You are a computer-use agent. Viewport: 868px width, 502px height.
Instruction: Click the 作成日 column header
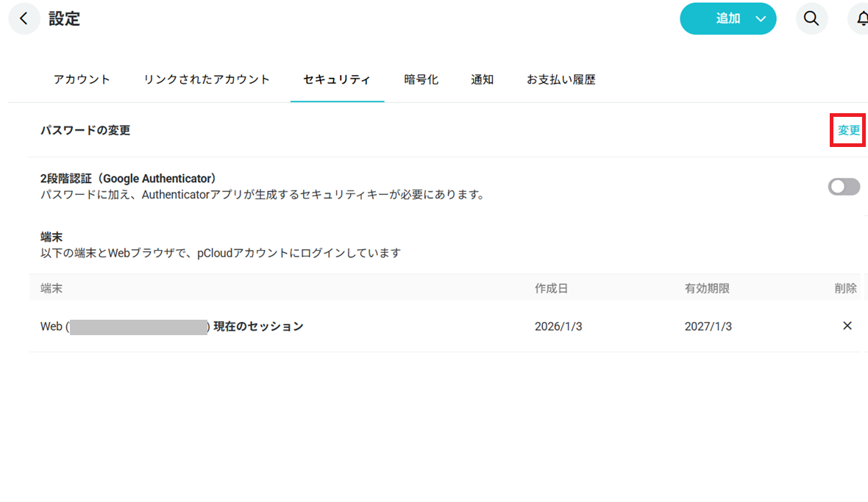551,288
